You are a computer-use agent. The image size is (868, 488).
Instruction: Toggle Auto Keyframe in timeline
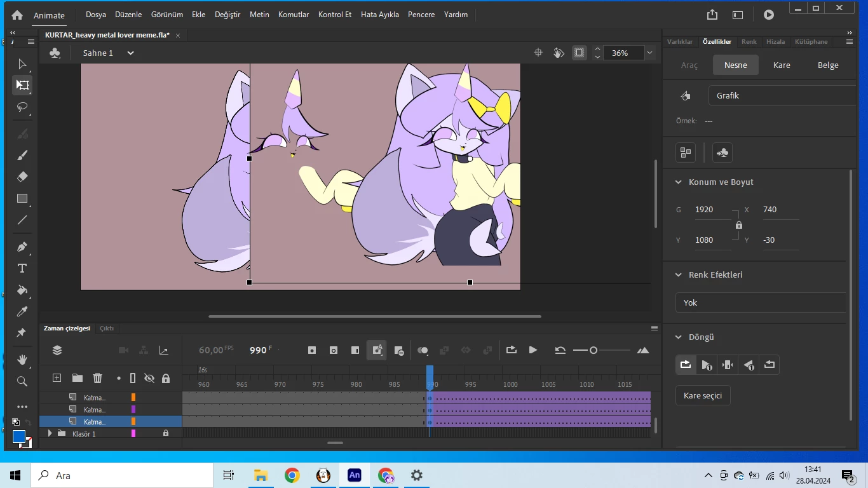click(377, 350)
